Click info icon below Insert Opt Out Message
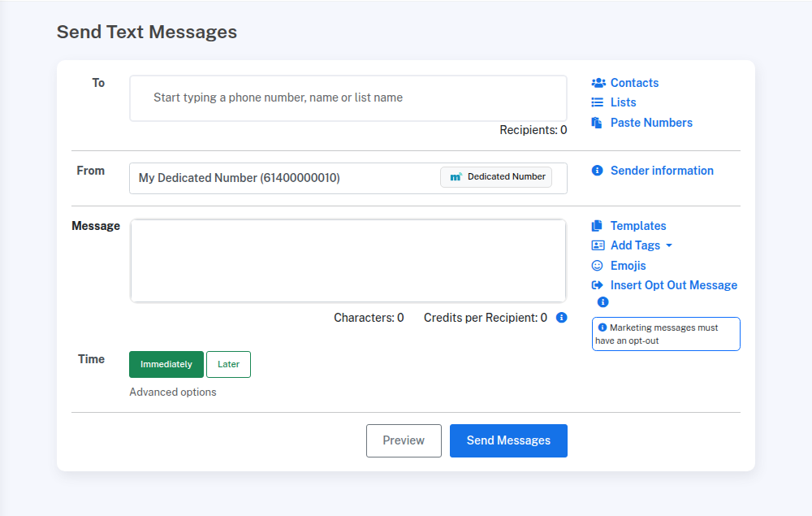 coord(603,302)
